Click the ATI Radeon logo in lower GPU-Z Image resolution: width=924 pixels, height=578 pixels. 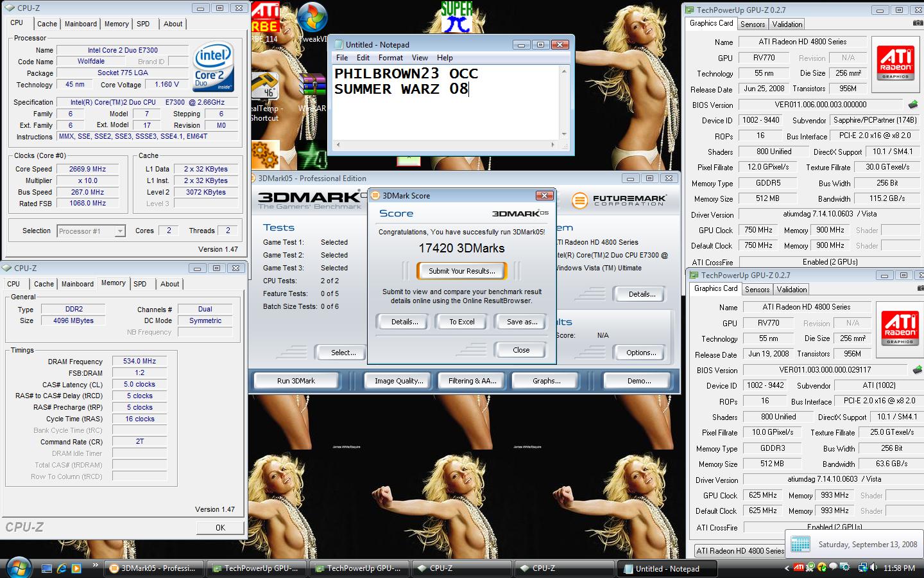(900, 328)
